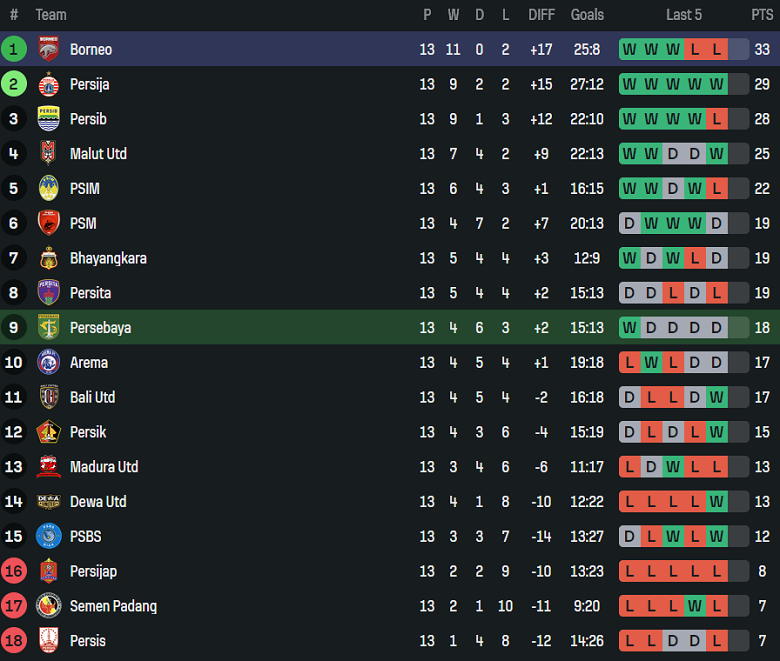Click the Persib club badge
This screenshot has width=780, height=661.
[48, 119]
